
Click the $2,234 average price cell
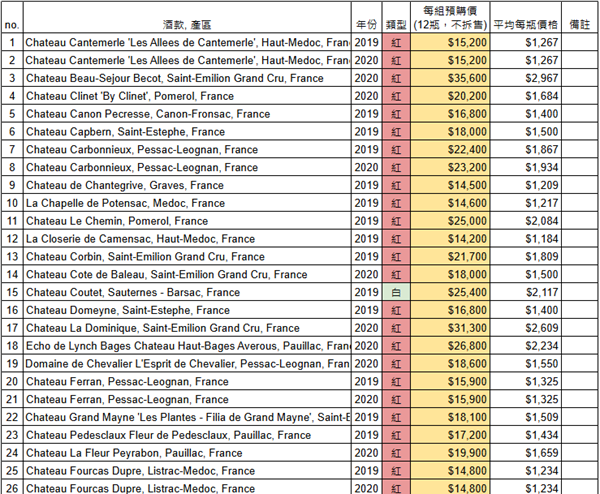[526, 346]
